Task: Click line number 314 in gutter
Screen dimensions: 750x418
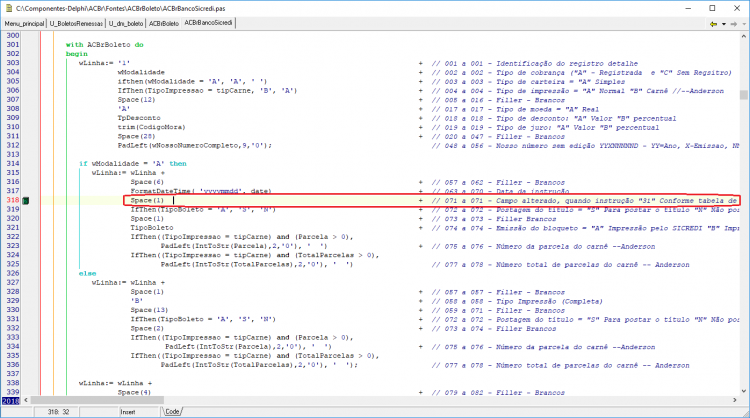Action: 13,164
